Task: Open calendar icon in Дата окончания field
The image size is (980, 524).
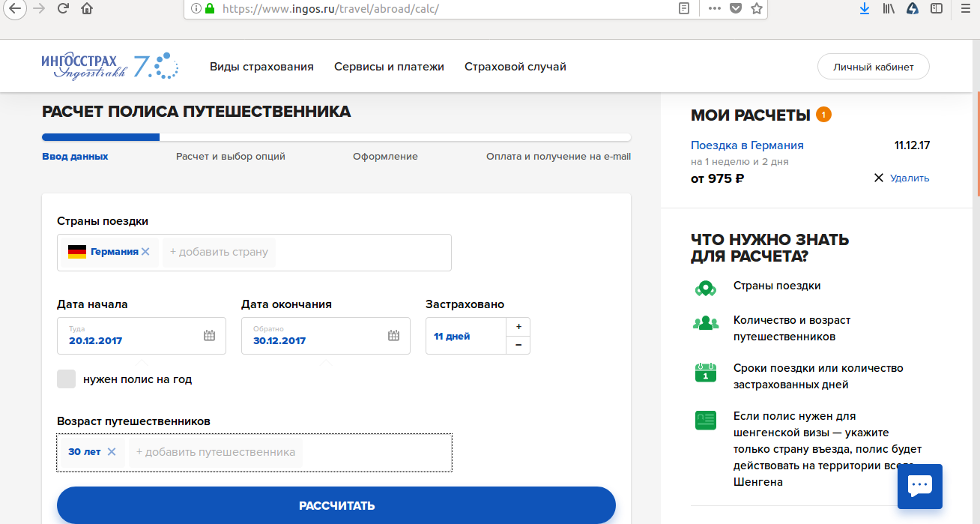Action: point(393,336)
